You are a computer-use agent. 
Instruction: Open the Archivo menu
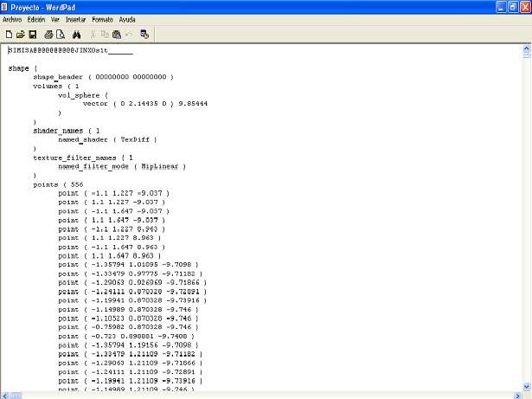pos(12,18)
